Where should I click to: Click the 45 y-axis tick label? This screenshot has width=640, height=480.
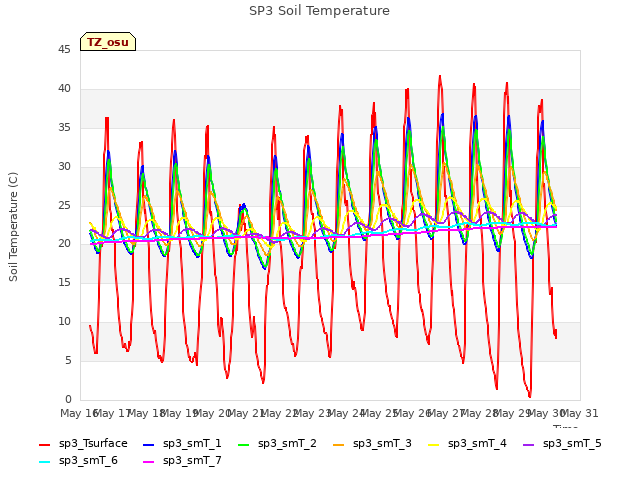[x=64, y=50]
